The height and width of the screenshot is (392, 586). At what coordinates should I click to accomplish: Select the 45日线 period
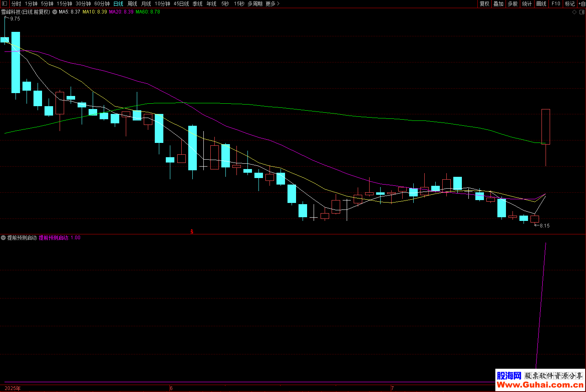(x=181, y=4)
